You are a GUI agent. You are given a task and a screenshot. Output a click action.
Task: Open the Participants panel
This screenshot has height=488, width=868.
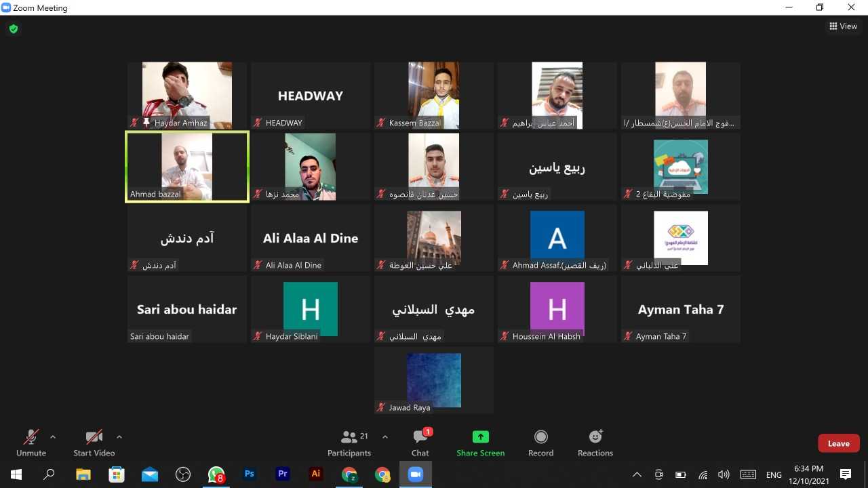click(349, 443)
